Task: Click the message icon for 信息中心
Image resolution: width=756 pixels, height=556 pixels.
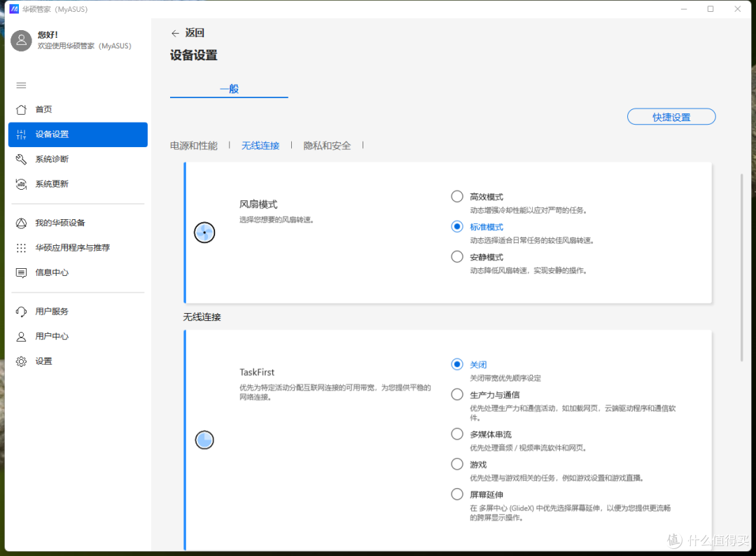Action: pyautogui.click(x=21, y=273)
